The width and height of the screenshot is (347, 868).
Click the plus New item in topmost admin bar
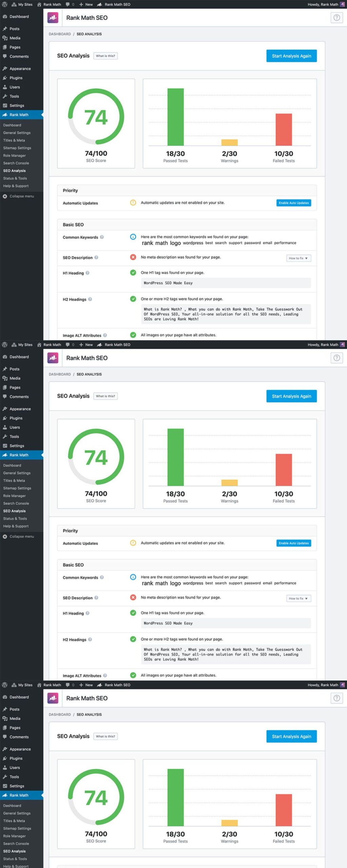pyautogui.click(x=86, y=4)
